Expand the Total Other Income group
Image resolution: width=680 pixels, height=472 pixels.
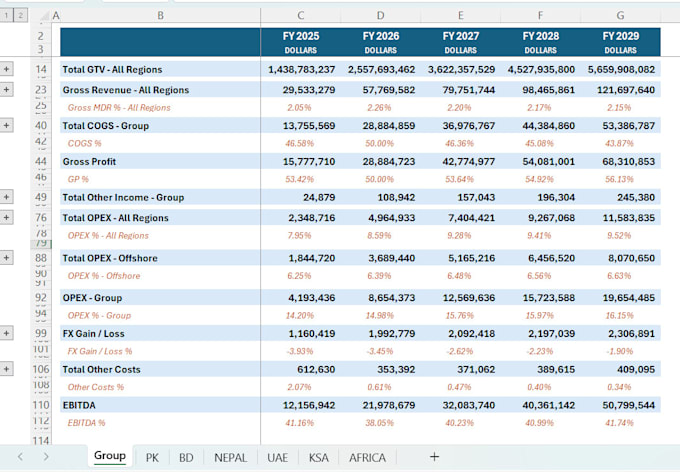tap(7, 197)
